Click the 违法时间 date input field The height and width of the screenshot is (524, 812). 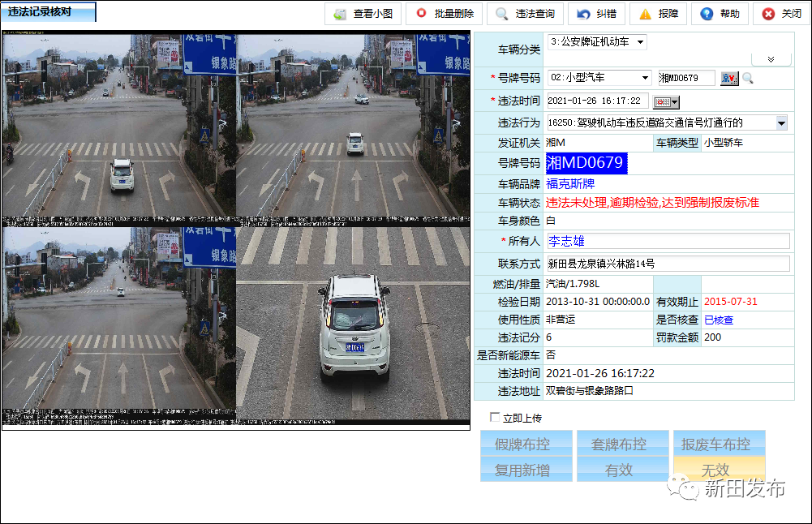(596, 101)
